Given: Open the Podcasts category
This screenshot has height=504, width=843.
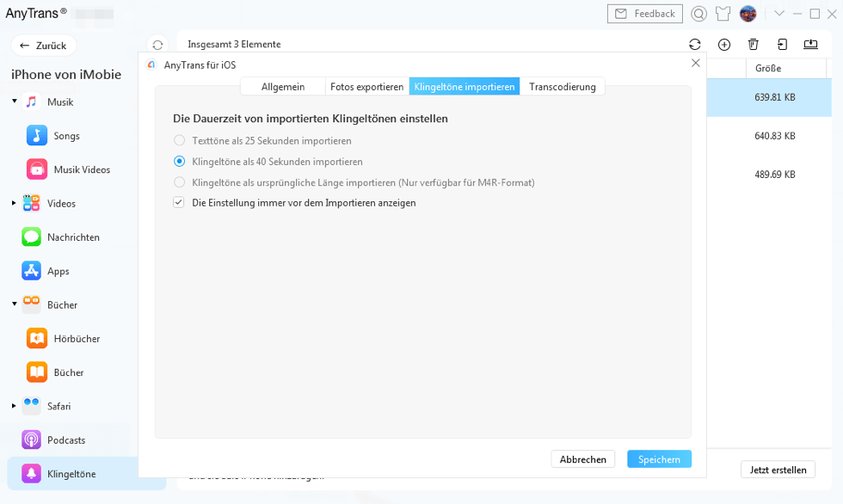Looking at the screenshot, I should click(53, 440).
